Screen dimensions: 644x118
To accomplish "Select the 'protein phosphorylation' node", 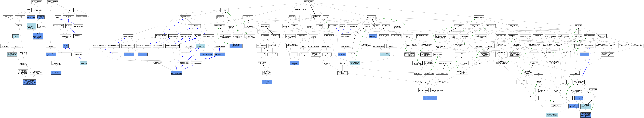I will point(445,63).
